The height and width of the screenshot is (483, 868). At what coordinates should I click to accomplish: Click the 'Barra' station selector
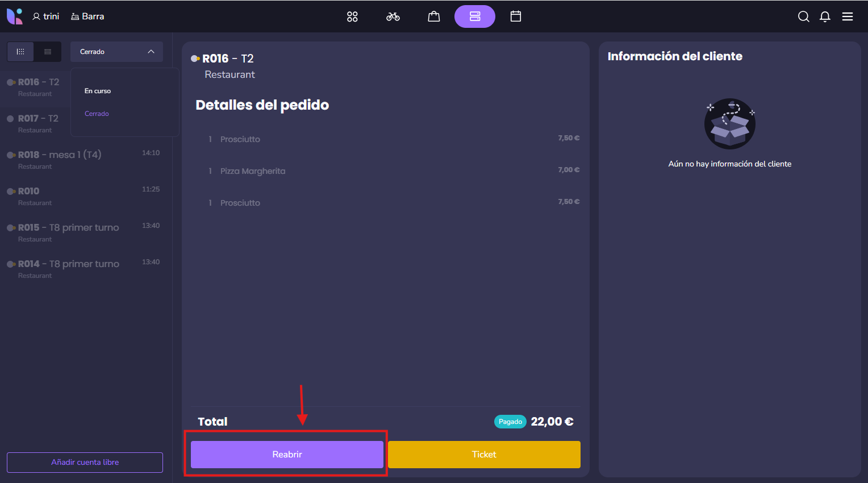click(x=87, y=16)
